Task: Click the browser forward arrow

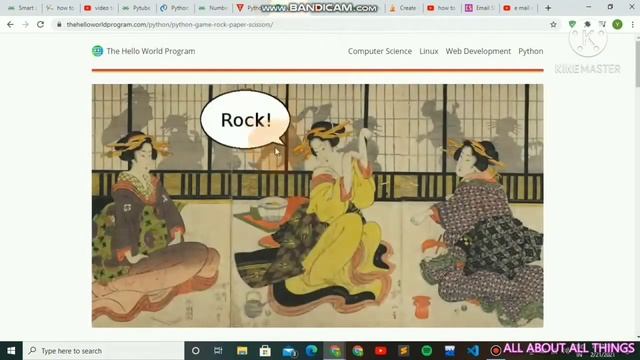Action: click(25, 24)
